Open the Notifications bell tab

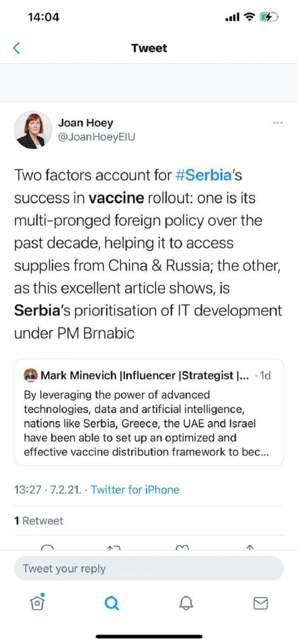tap(186, 603)
